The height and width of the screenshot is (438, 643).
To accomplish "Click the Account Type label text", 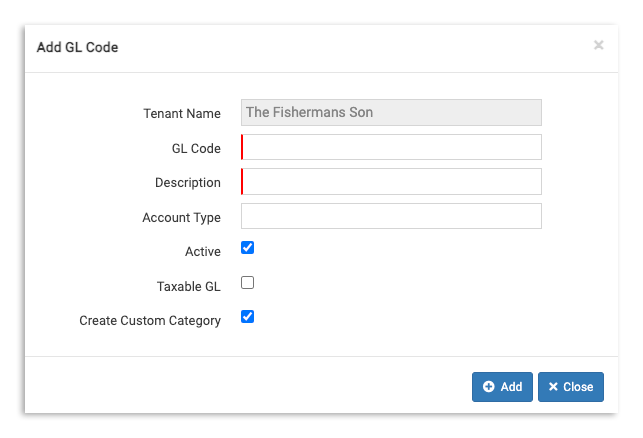I will click(x=181, y=218).
